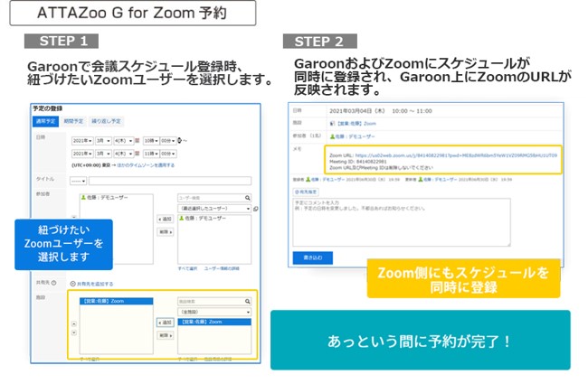Click the 追加 button for participants
The image size is (588, 384).
tap(165, 219)
